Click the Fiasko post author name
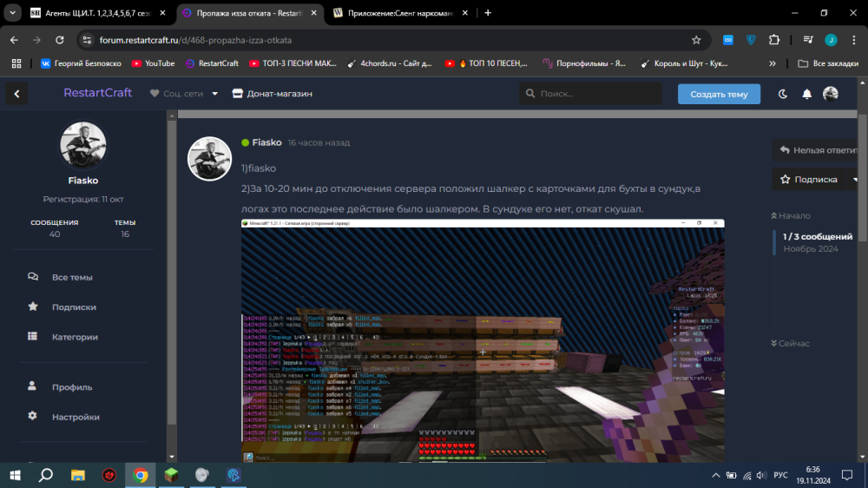Screen dimensions: 868x488 pos(266,142)
